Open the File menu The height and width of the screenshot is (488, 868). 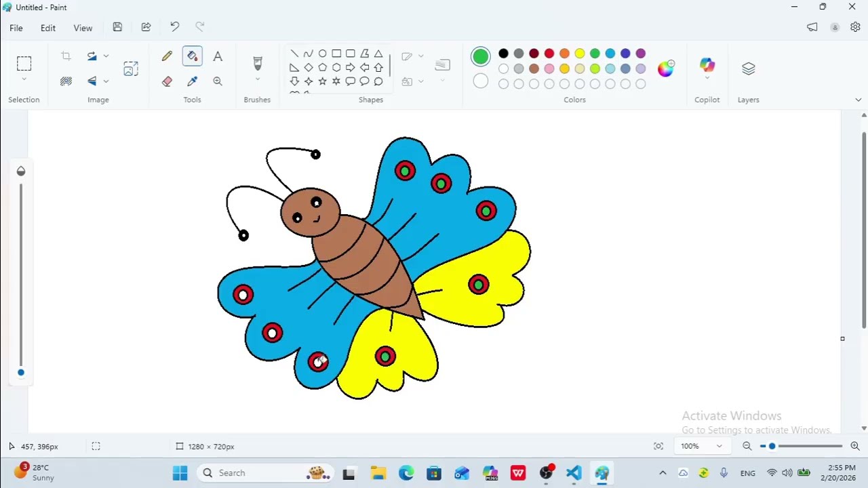click(x=16, y=28)
